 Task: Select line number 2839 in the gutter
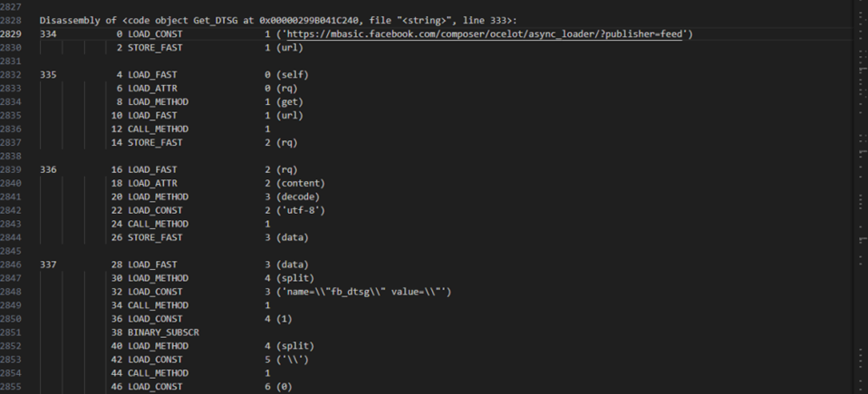[x=12, y=169]
